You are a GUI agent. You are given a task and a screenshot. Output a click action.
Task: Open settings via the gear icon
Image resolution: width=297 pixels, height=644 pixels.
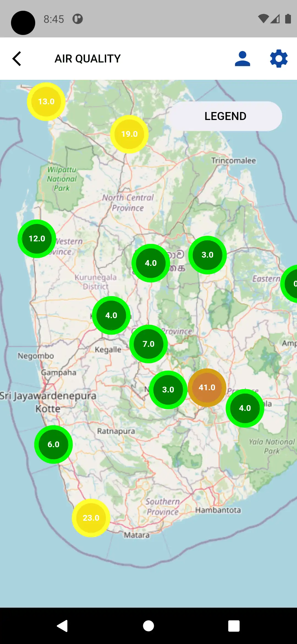tap(279, 59)
